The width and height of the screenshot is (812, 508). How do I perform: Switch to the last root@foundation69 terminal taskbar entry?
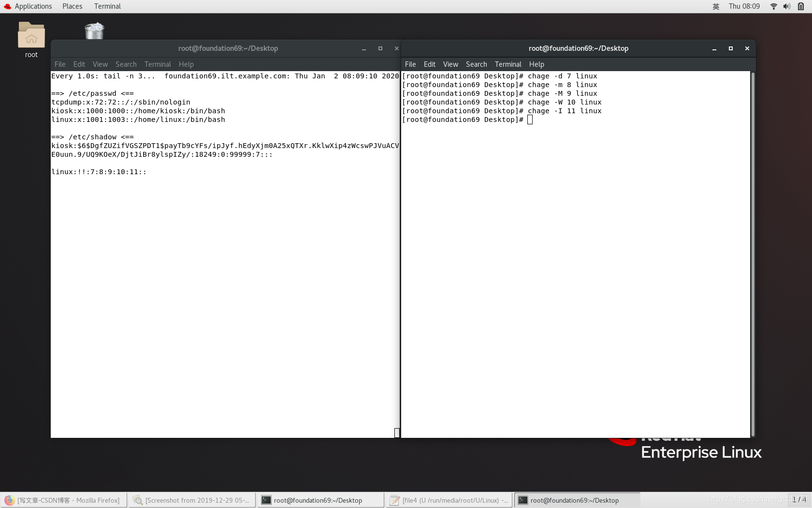pyautogui.click(x=577, y=500)
